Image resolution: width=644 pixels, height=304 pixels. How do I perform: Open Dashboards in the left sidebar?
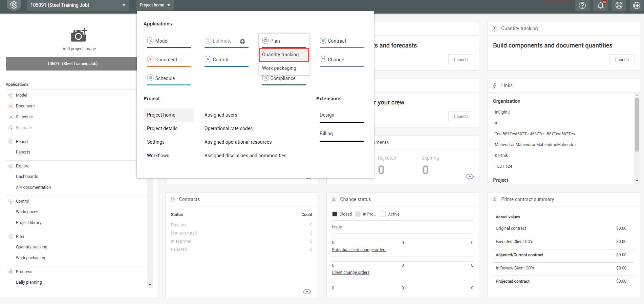click(27, 177)
